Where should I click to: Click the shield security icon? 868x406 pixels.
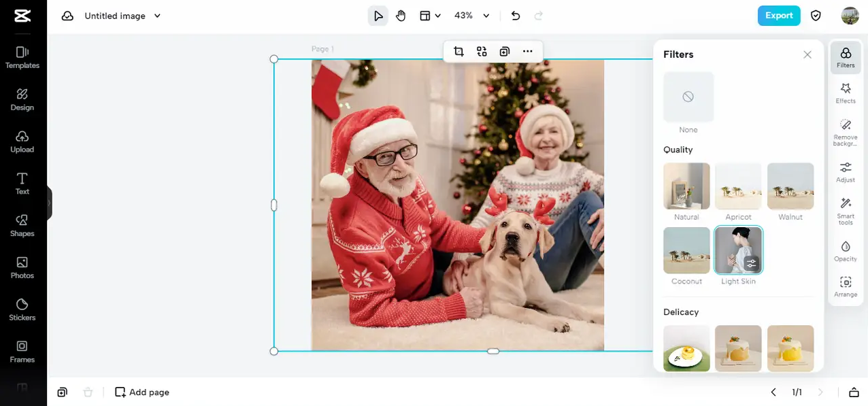pos(816,16)
